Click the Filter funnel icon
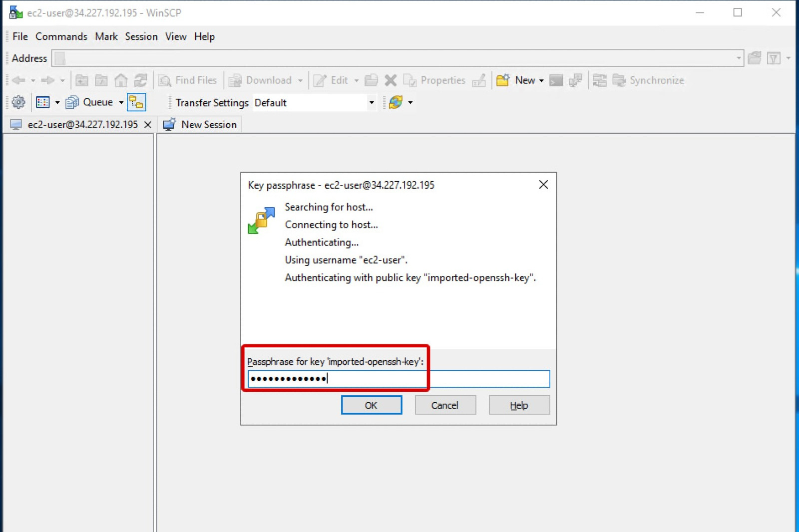 pyautogui.click(x=774, y=58)
